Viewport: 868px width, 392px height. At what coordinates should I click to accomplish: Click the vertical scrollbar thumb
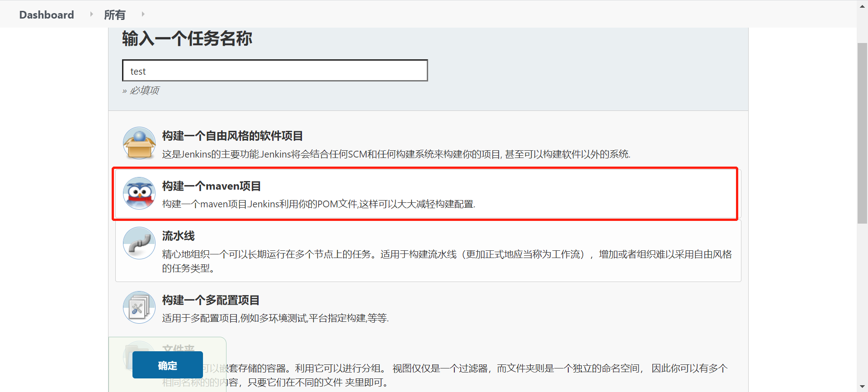tap(862, 133)
